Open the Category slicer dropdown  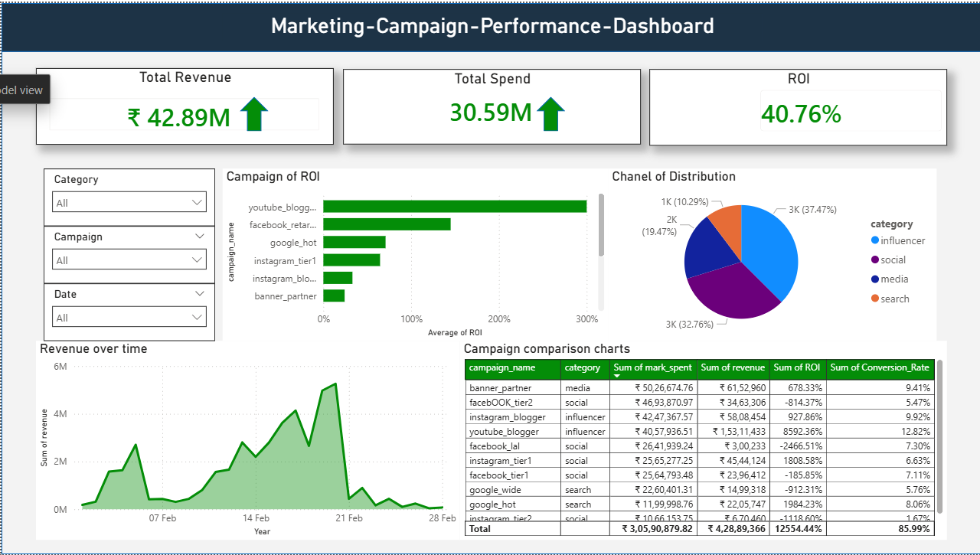point(129,203)
